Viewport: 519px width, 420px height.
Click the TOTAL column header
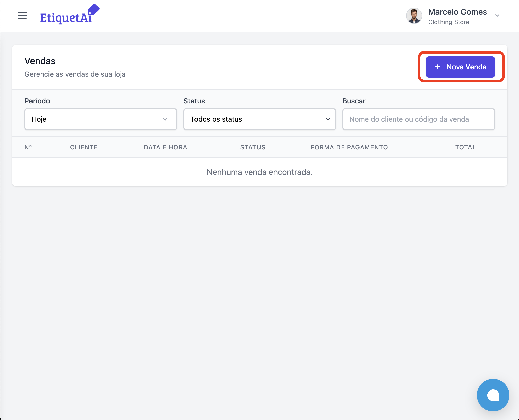pos(465,147)
